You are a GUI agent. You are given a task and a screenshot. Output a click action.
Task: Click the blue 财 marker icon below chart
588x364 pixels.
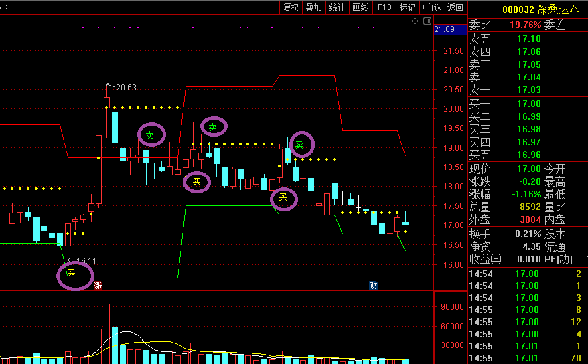[373, 286]
